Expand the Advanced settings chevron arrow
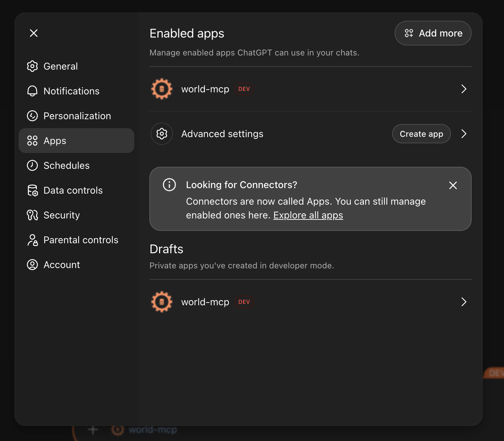 464,134
